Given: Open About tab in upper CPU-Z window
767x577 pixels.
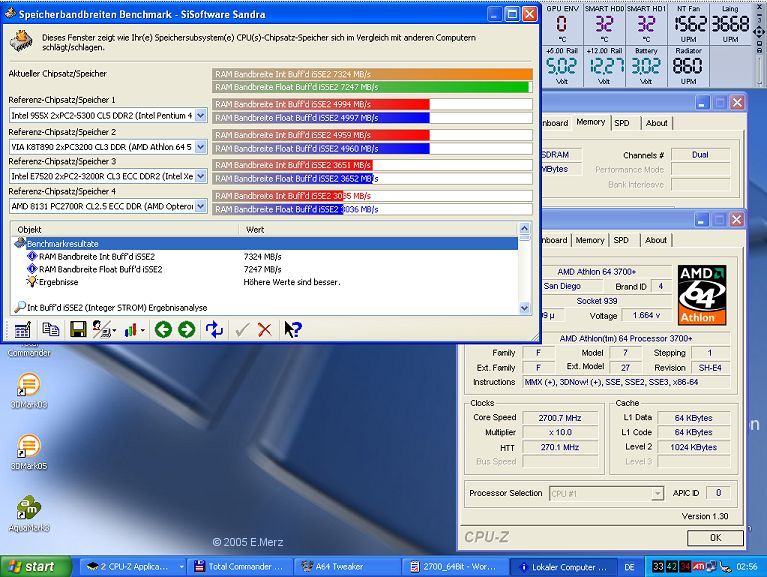Looking at the screenshot, I should [656, 123].
